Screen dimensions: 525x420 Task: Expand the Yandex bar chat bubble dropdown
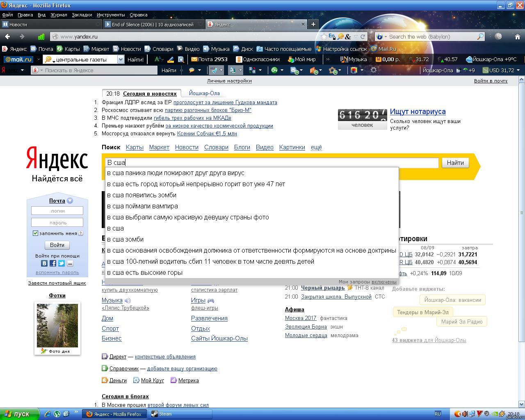199,70
